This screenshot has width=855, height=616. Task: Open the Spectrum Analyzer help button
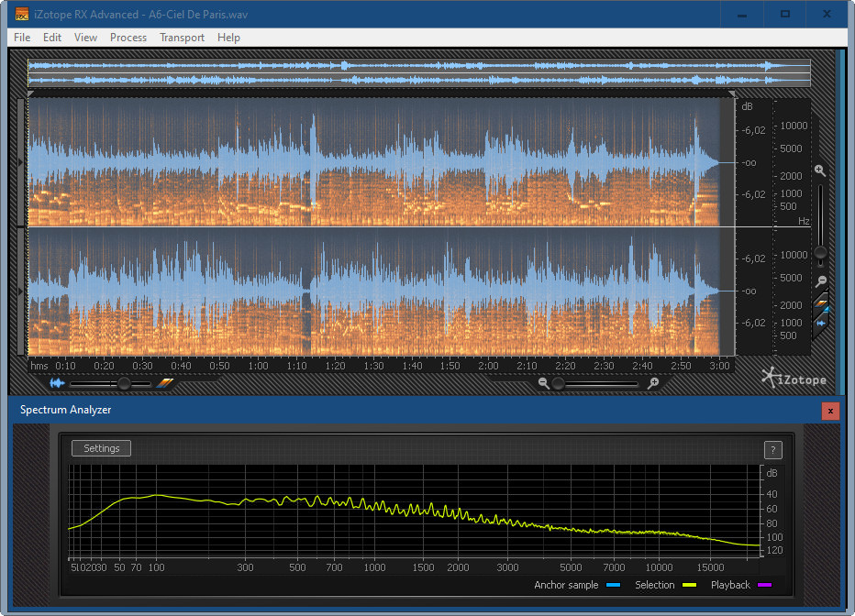772,450
